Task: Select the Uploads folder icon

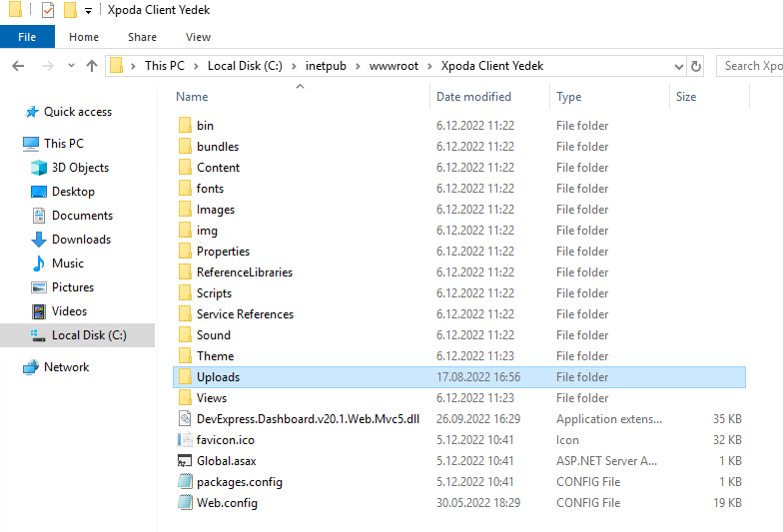Action: point(185,377)
